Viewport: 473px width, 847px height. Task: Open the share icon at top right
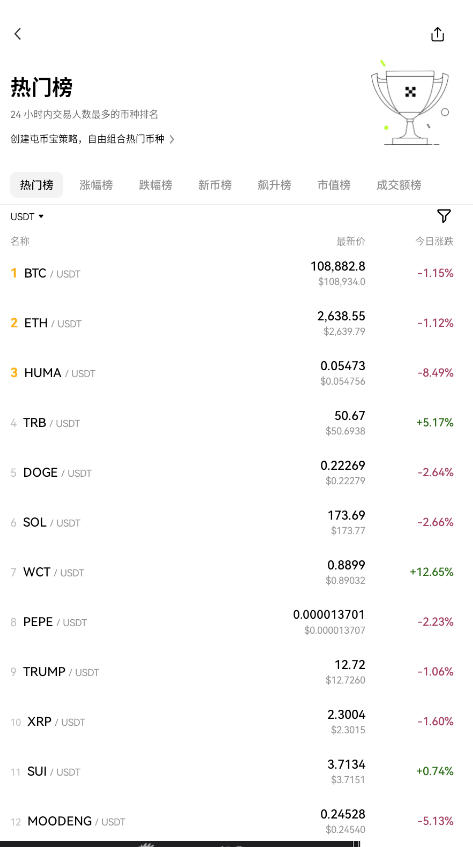(437, 34)
